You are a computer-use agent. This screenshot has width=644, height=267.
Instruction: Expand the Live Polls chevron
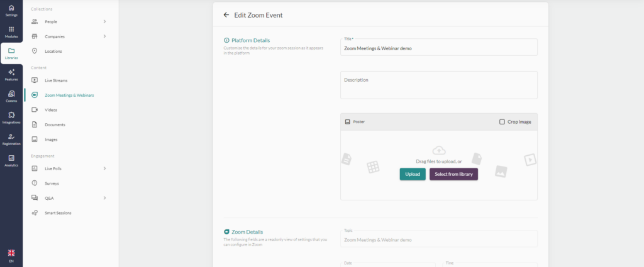pos(104,168)
